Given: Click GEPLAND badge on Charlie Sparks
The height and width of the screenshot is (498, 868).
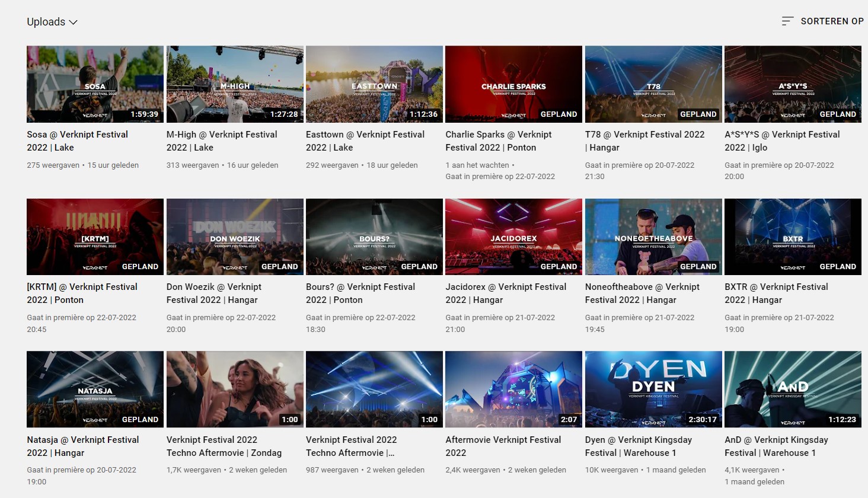Looking at the screenshot, I should click(x=559, y=114).
